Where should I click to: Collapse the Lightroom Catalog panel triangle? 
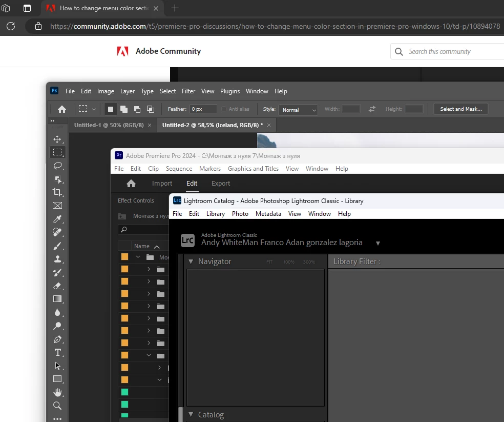191,415
